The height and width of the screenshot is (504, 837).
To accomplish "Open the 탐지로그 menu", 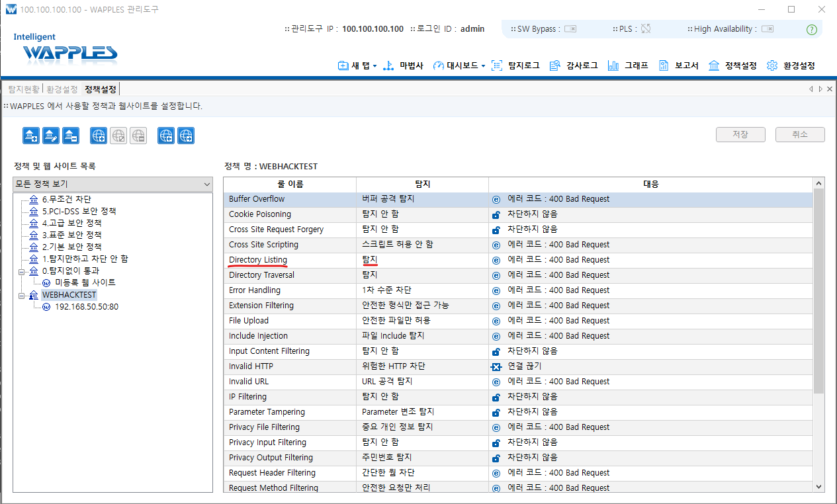I will [515, 65].
